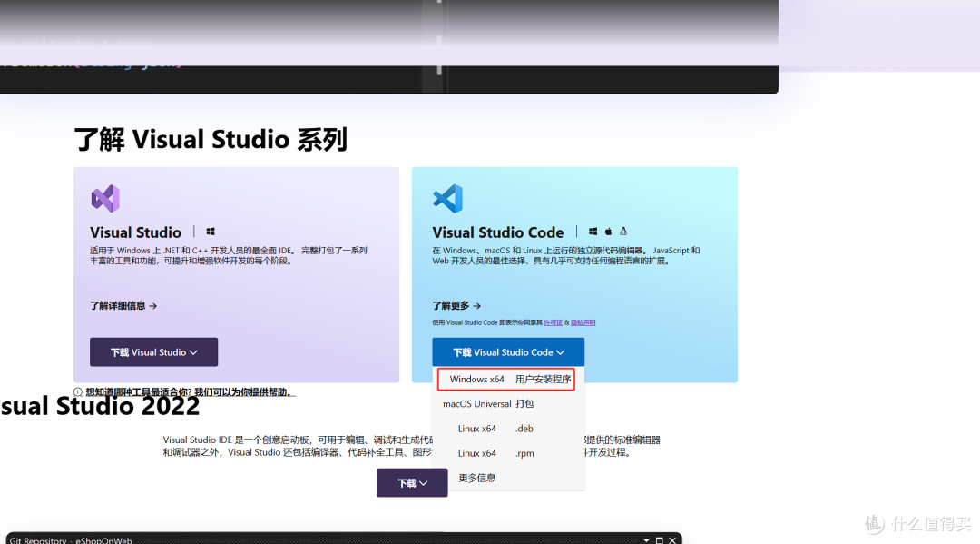
Task: Click the arrow icon after 了解更多
Action: [478, 306]
